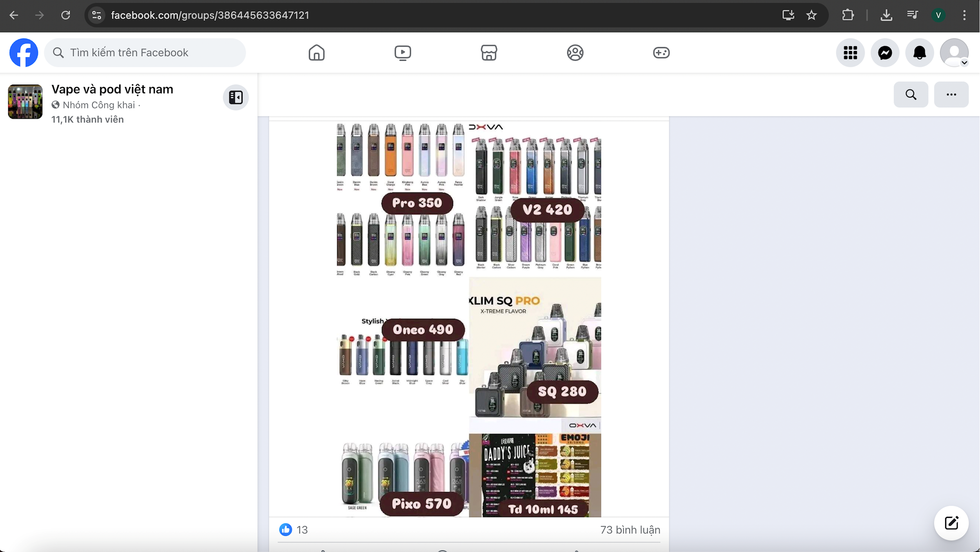The width and height of the screenshot is (980, 552).
Task: Click the Nhóm Công khai label
Action: pos(99,105)
